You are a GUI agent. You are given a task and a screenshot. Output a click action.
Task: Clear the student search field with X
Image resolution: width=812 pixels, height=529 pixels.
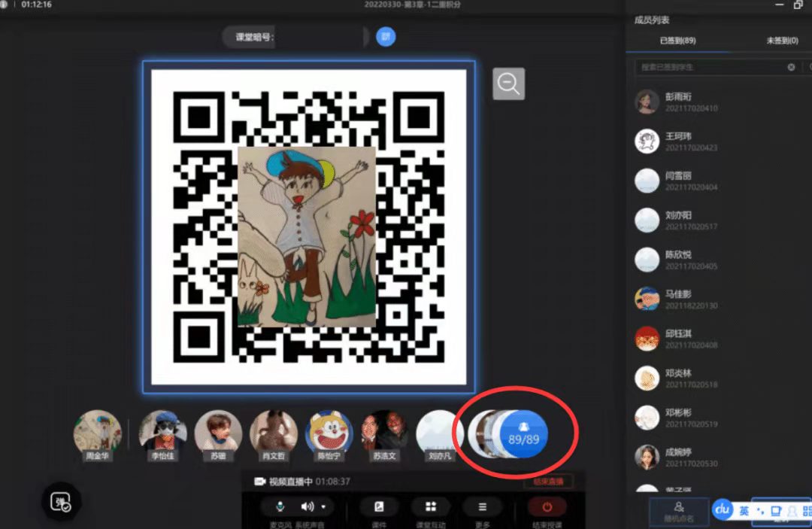tap(791, 67)
